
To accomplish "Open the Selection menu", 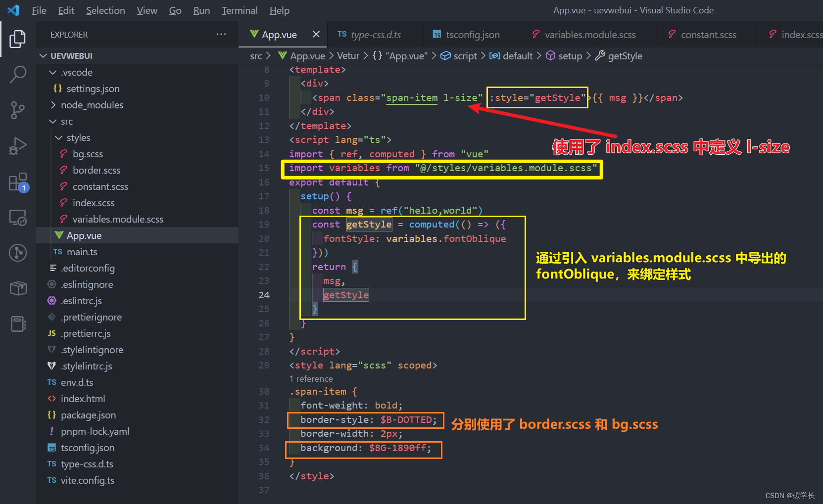I will point(105,10).
